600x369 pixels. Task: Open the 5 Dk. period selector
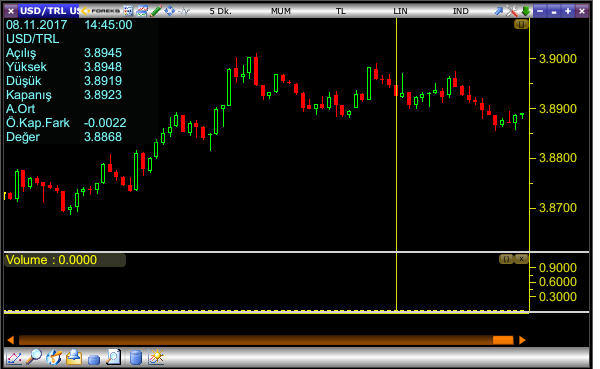(220, 11)
